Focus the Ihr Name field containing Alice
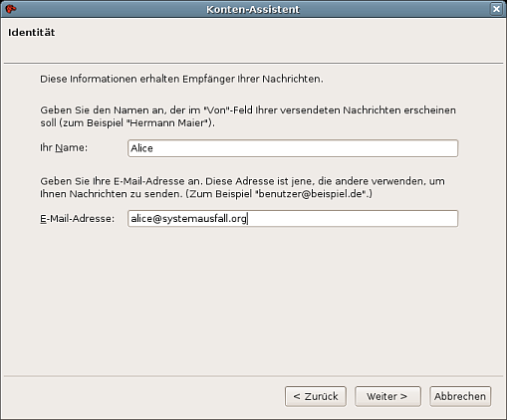507x420 pixels. (x=293, y=148)
